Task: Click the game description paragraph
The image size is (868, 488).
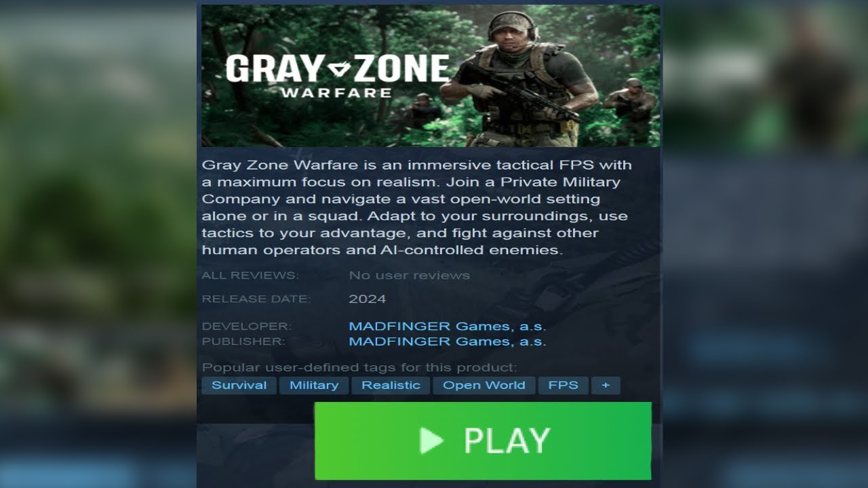Action: 416,207
